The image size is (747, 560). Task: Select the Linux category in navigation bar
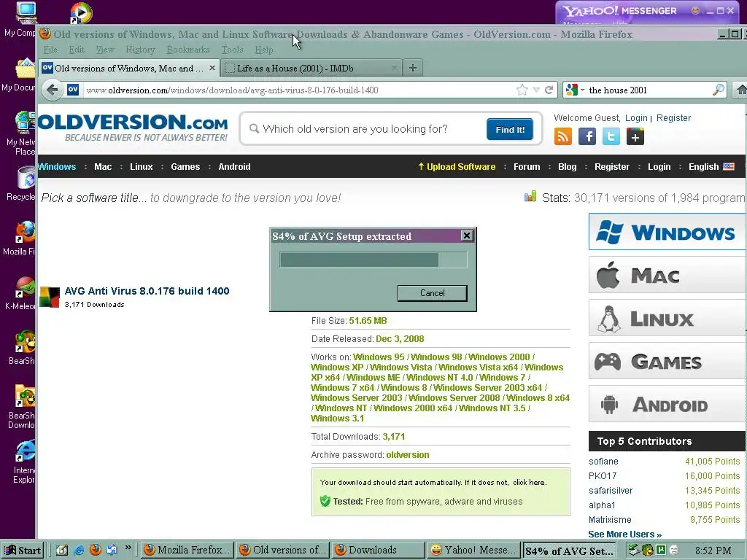click(x=141, y=167)
